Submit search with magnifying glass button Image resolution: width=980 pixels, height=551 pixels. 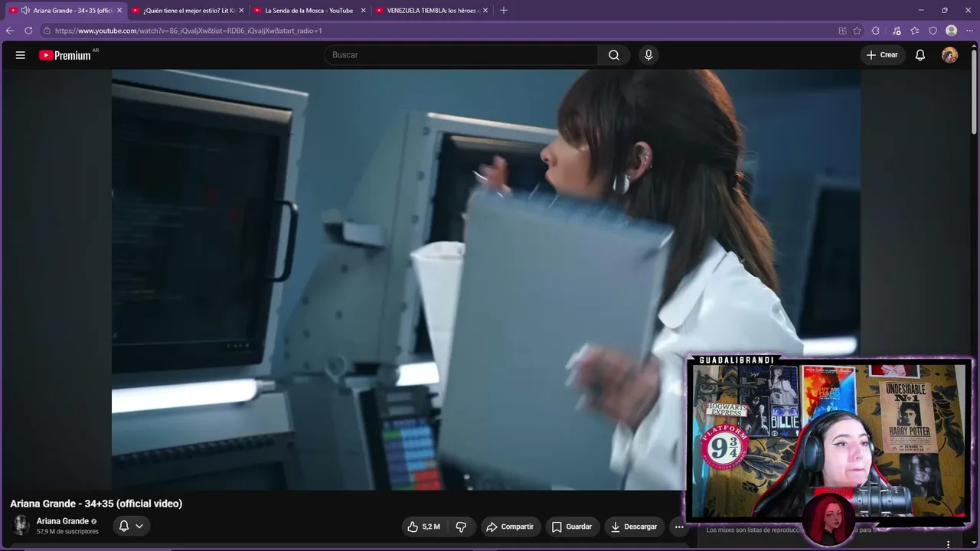(614, 55)
